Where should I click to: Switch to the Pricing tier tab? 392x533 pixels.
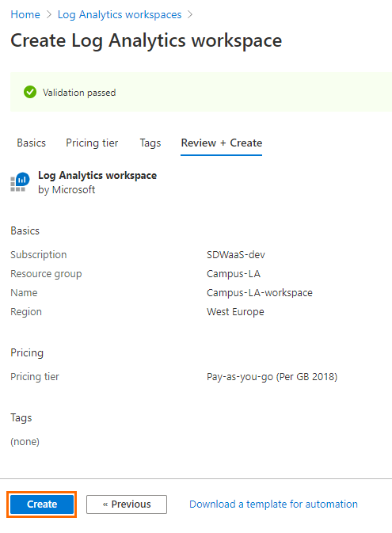click(92, 143)
